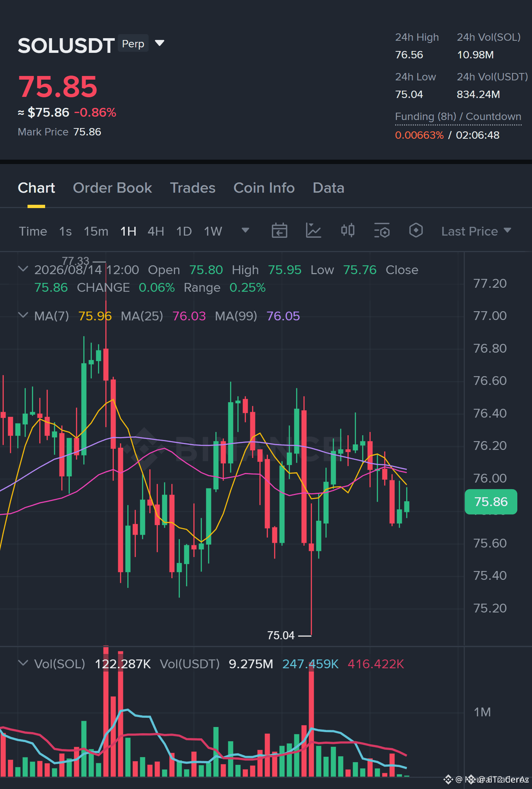The image size is (532, 789).
Task: Open chart display settings icon
Action: click(382, 231)
